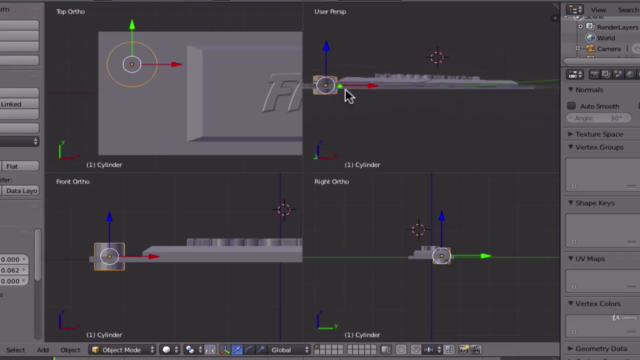Switch to the World properties tab icon

(631, 74)
